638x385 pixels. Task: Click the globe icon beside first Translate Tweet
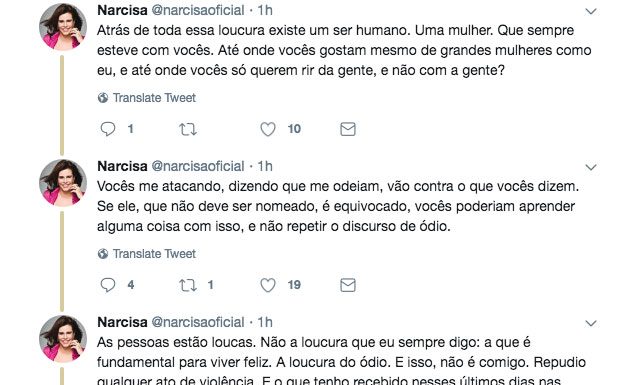tap(103, 98)
